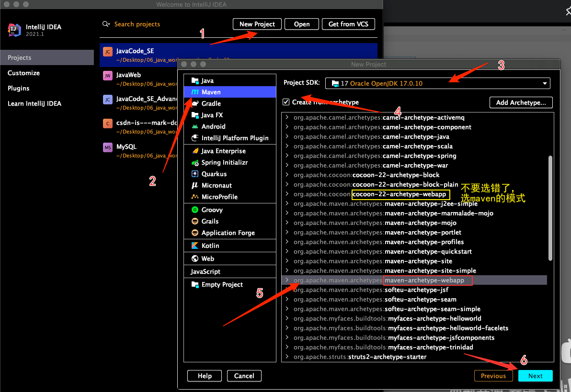
Task: Expand the struts2-archetype-starter entry
Action: coord(287,356)
